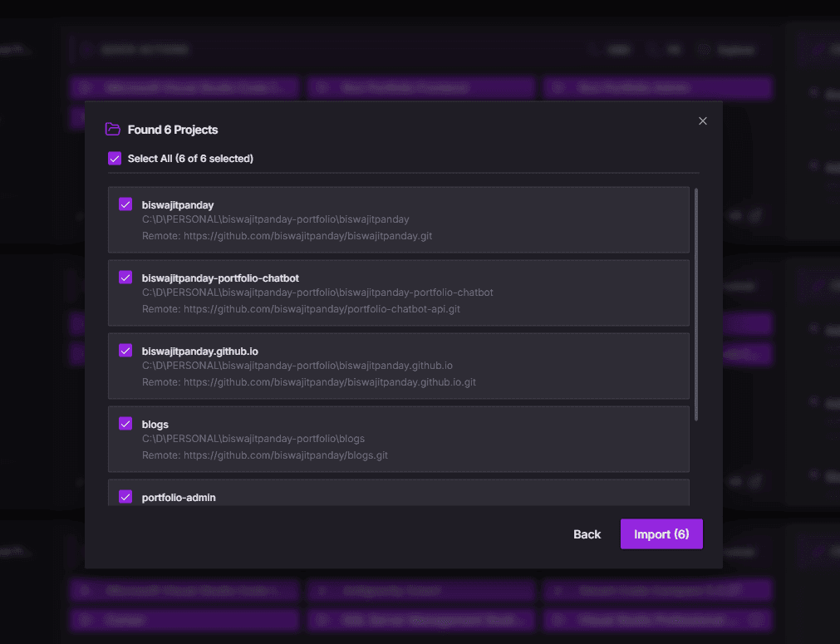Close the Found 6 Projects dialog
Screen dimensions: 840x644
[702, 121]
